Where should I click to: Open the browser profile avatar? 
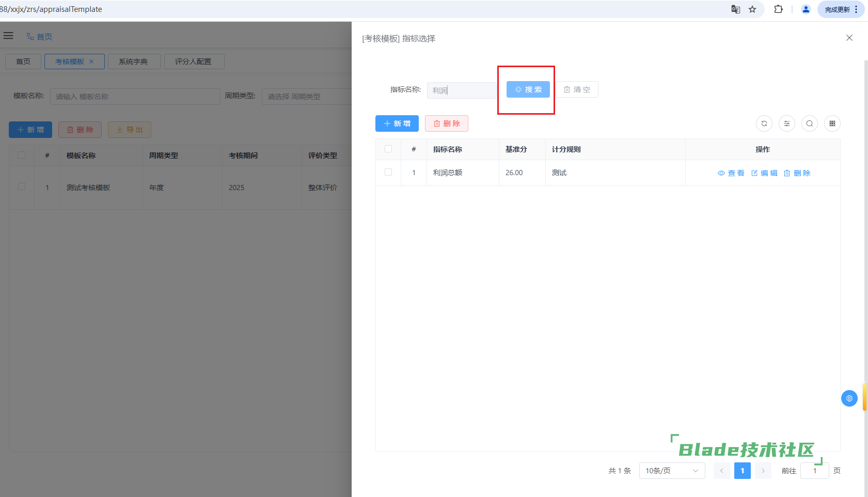806,9
